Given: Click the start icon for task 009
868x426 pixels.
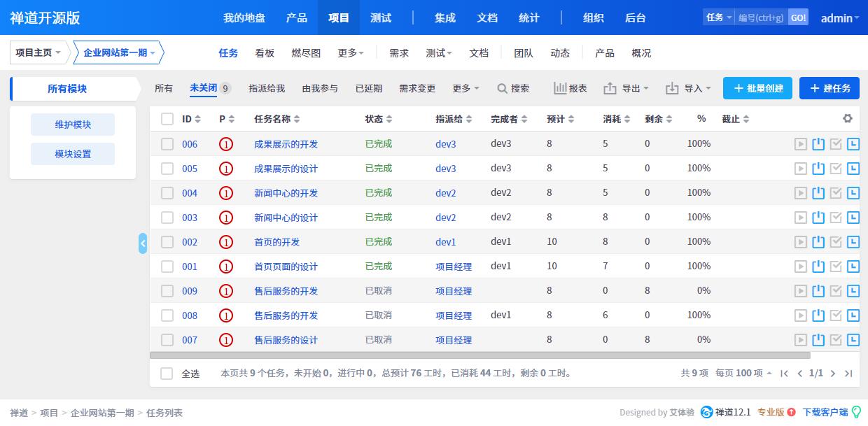Looking at the screenshot, I should (x=801, y=291).
